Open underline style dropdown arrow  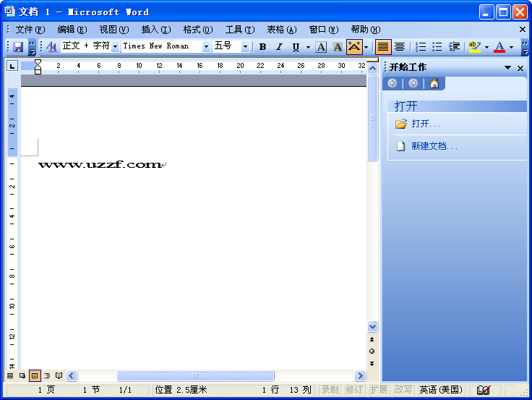click(x=308, y=47)
